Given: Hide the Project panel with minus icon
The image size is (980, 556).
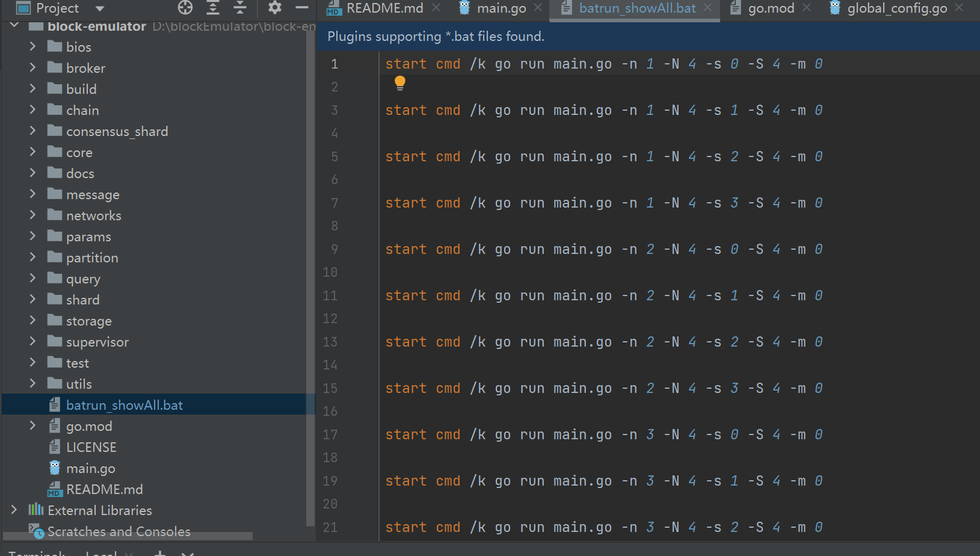Looking at the screenshot, I should [302, 7].
